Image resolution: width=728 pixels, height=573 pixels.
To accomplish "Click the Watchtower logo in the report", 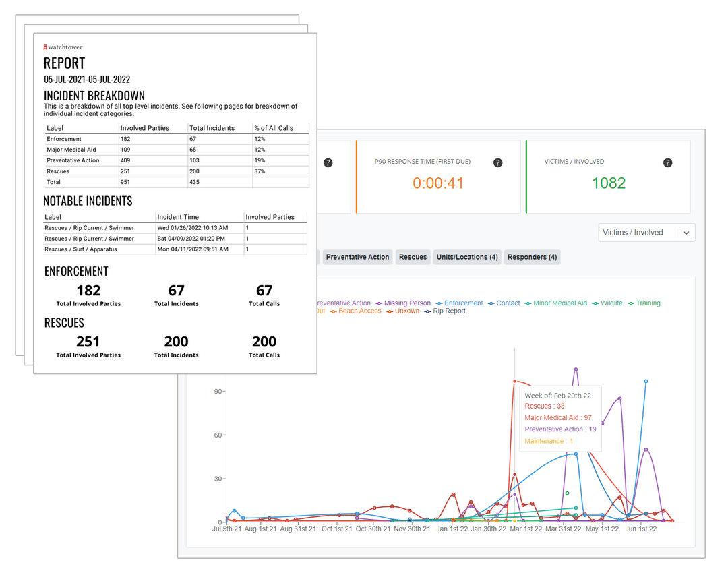I will pyautogui.click(x=63, y=47).
